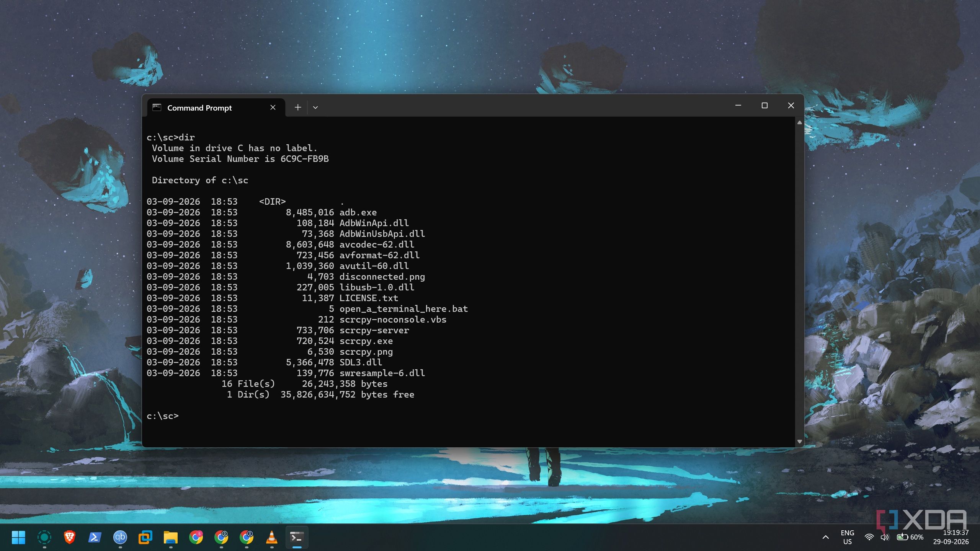Click the 35,826,634,752 bytes free value
980x551 pixels.
pyautogui.click(x=347, y=395)
